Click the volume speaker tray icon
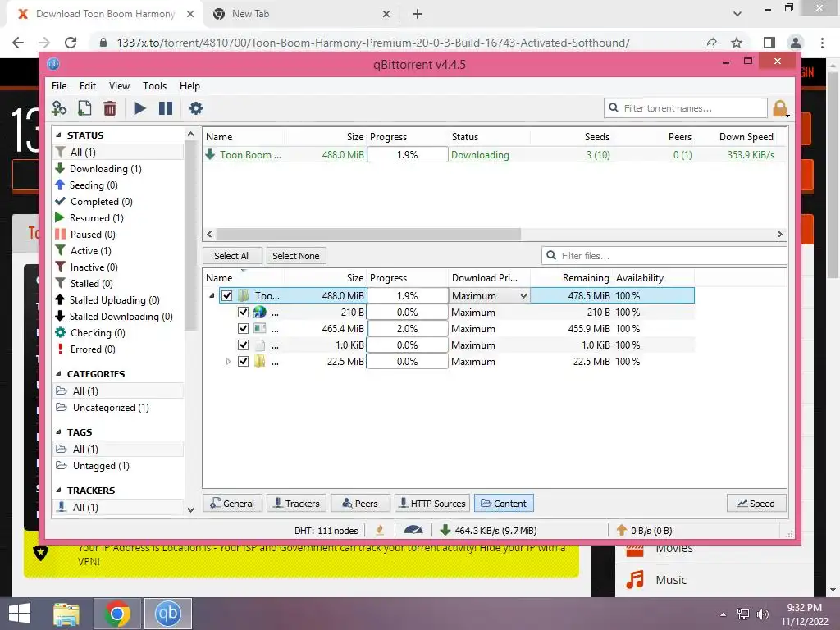Screen dimensions: 840x630 point(762,614)
